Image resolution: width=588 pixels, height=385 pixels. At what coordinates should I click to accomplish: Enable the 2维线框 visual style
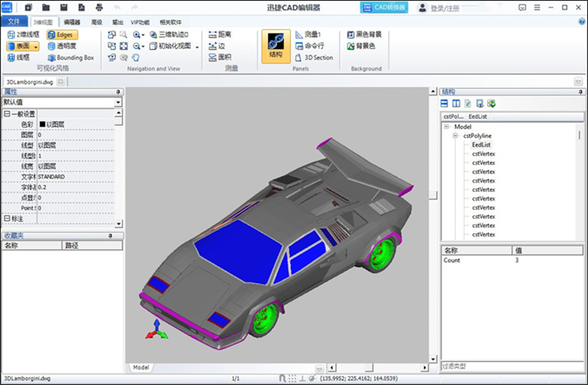coord(23,34)
